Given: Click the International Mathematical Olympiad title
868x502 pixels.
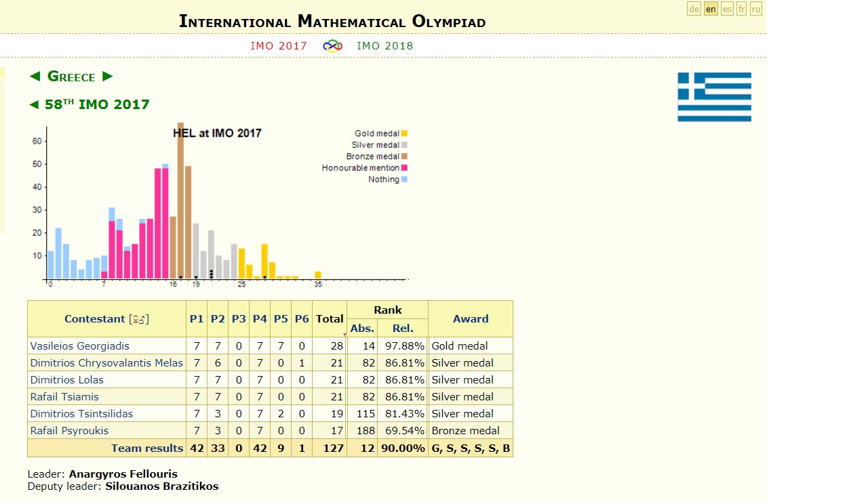Looking at the screenshot, I should pyautogui.click(x=332, y=21).
